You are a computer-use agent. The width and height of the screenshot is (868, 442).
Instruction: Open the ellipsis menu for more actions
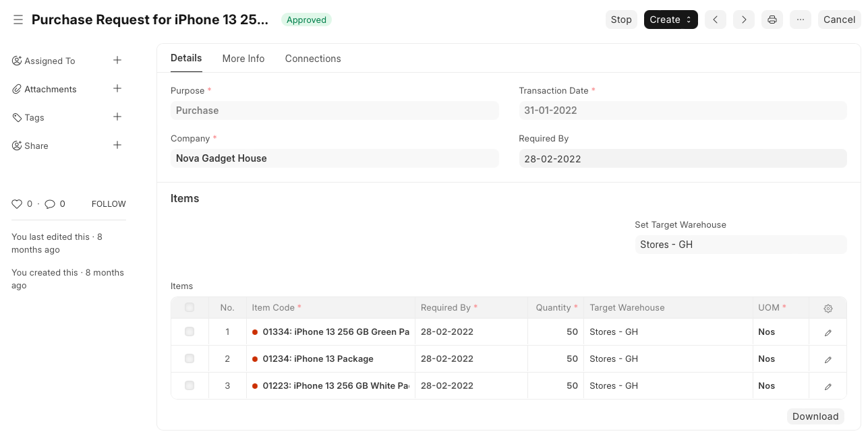[x=801, y=20]
